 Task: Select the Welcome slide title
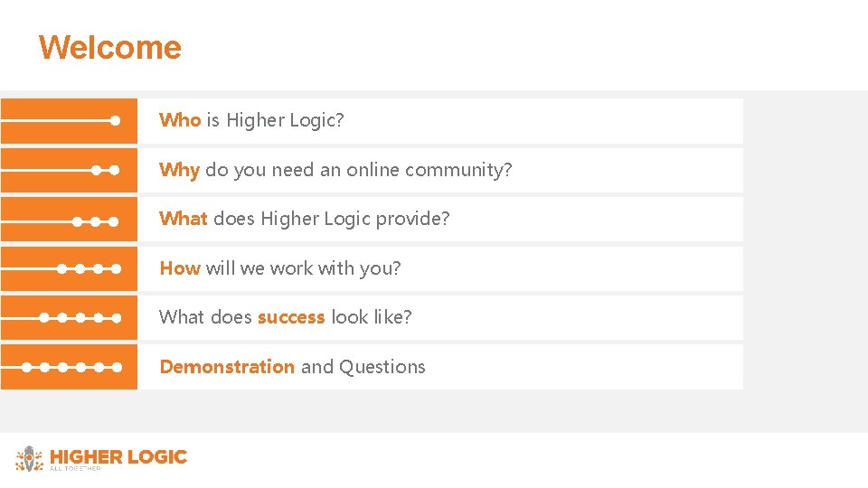coord(109,47)
